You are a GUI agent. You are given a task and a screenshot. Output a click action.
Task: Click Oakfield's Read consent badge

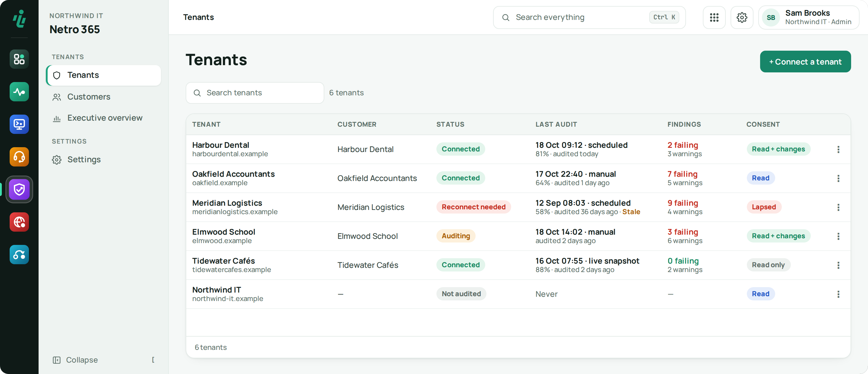pos(760,178)
